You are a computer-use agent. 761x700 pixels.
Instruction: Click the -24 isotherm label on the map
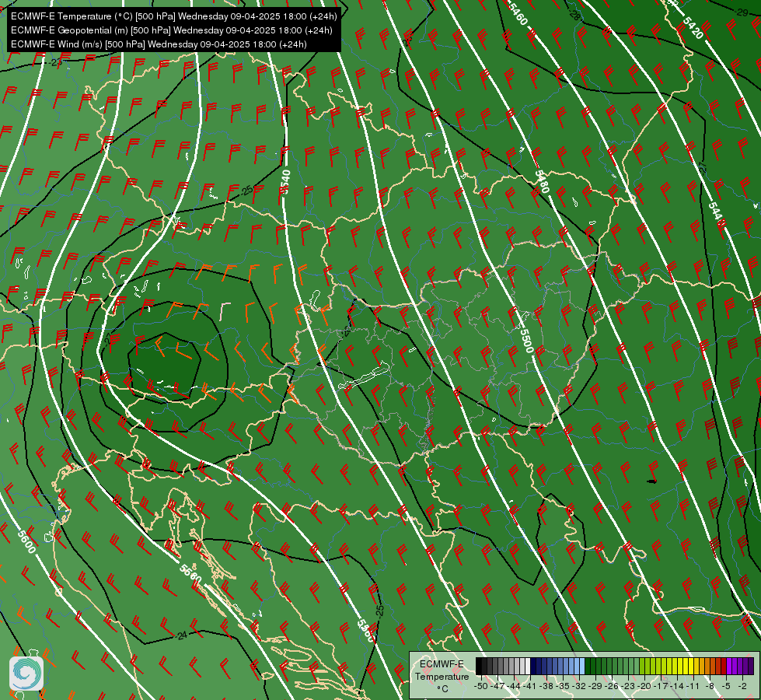pyautogui.click(x=182, y=635)
